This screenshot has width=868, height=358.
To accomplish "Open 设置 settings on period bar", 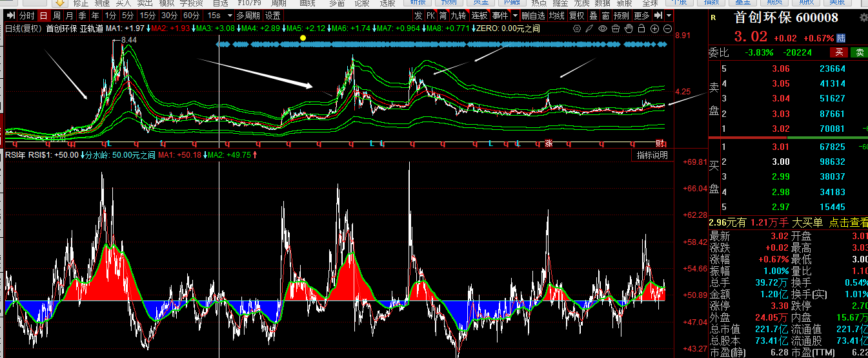I will pos(273,15).
